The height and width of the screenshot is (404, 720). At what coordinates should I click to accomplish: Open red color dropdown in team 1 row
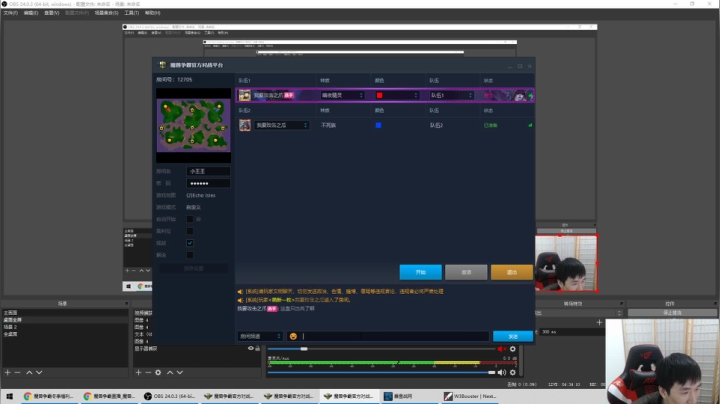tap(397, 95)
